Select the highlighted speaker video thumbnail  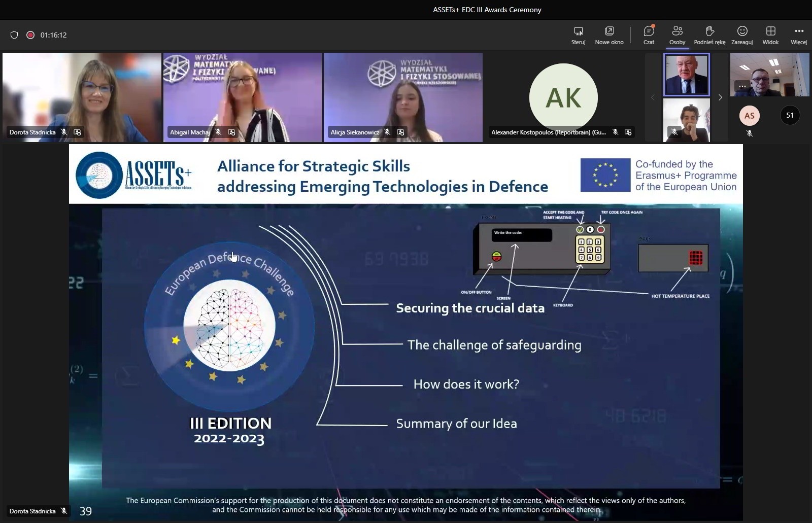pyautogui.click(x=686, y=75)
